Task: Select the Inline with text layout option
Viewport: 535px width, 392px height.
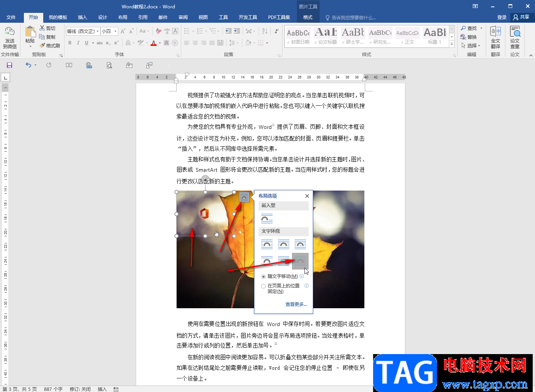Action: click(267, 218)
